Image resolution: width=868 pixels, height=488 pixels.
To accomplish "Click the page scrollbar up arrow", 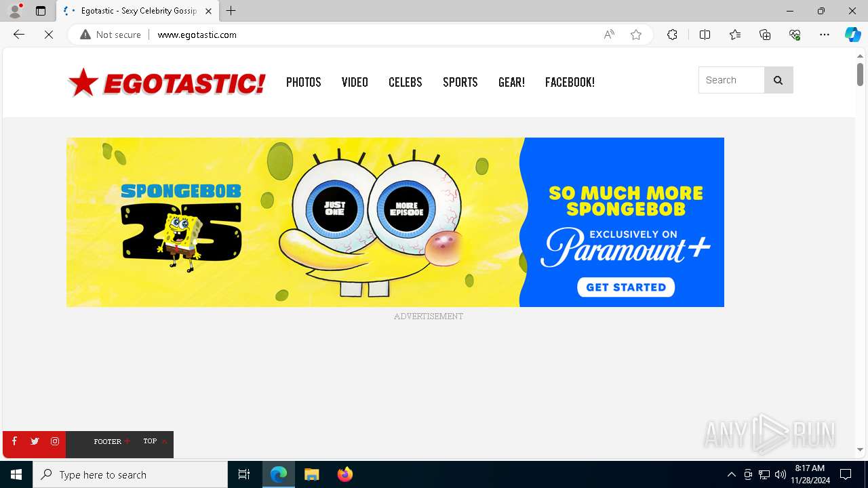I will tap(860, 56).
